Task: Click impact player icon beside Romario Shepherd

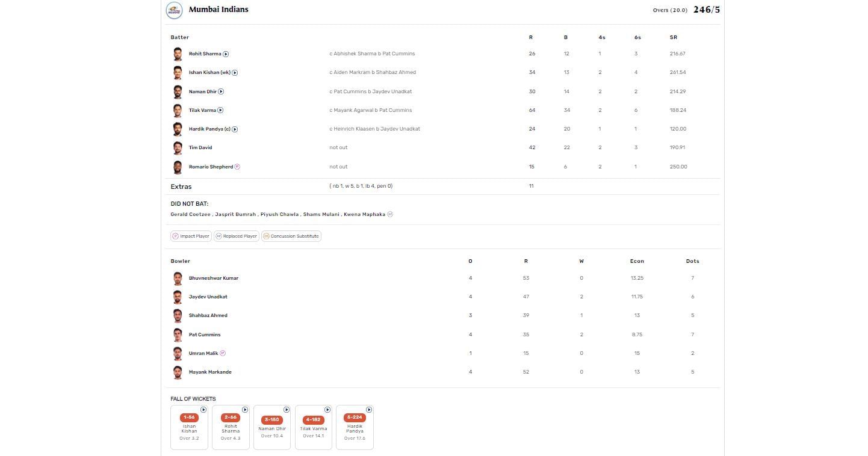Action: (237, 167)
